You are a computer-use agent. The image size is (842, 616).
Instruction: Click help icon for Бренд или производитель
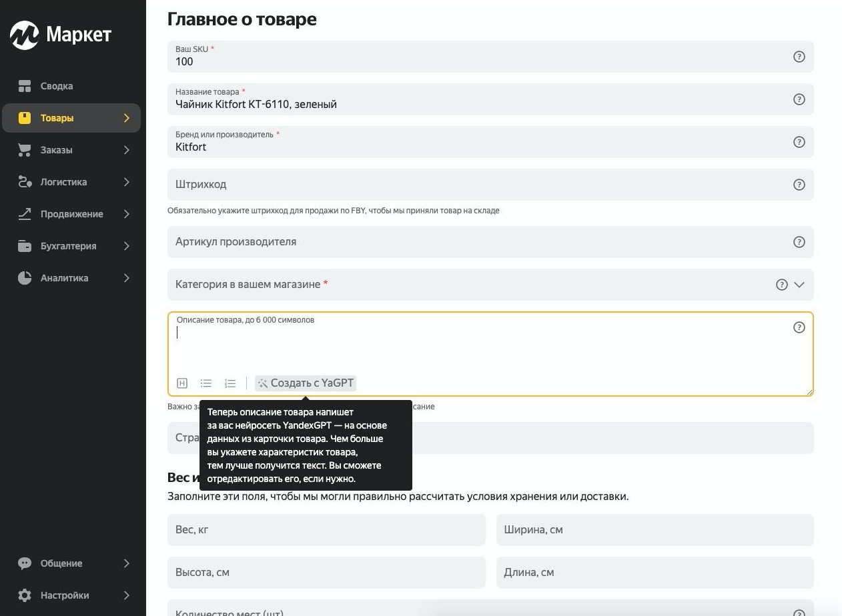(x=799, y=142)
